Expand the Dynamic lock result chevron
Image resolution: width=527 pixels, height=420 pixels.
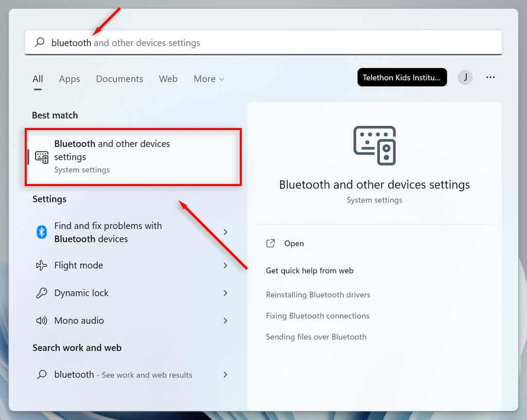(x=225, y=293)
